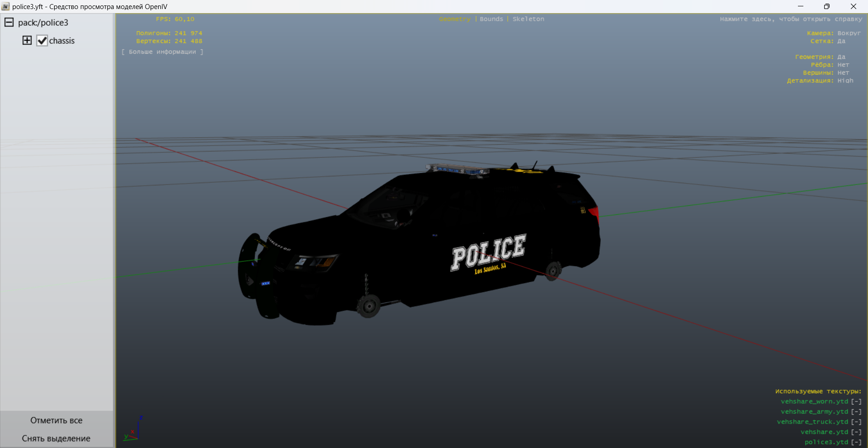The width and height of the screenshot is (868, 448).
Task: Collapse vehshare_truck.ytd texture with [-] icon
Action: 856,422
